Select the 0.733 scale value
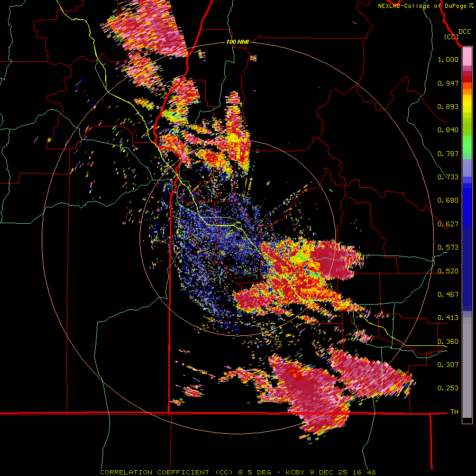Screen dimensions: 476x476 (x=448, y=177)
